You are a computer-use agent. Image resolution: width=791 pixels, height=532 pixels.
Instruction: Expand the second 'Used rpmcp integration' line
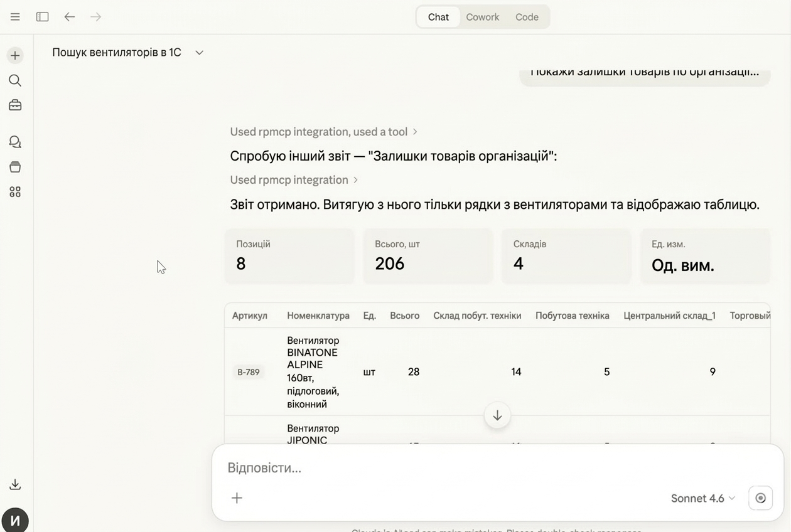[294, 180]
